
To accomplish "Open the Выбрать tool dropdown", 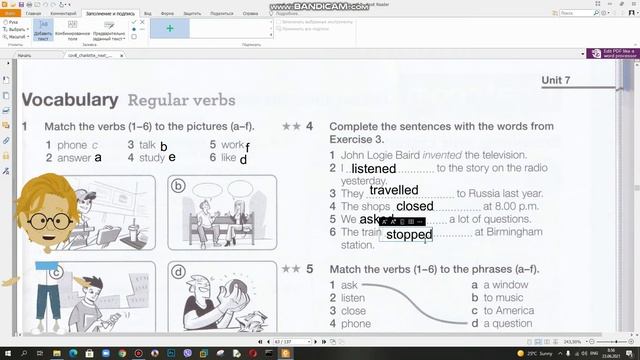I will click(x=16, y=29).
